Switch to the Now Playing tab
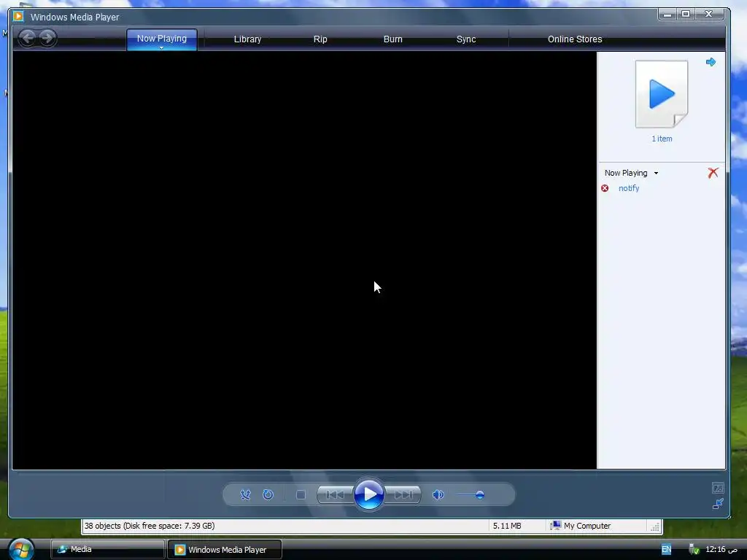 [162, 39]
